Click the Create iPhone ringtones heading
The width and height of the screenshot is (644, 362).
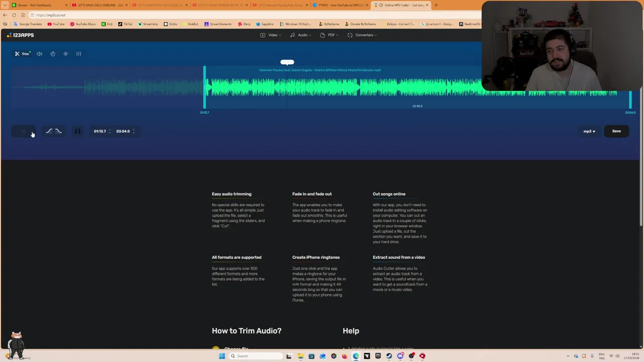316,257
